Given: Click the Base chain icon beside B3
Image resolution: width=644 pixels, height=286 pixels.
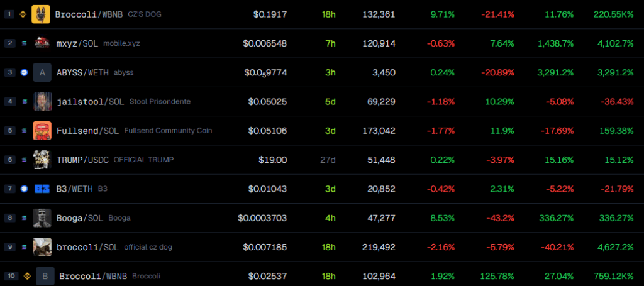Looking at the screenshot, I should point(24,189).
